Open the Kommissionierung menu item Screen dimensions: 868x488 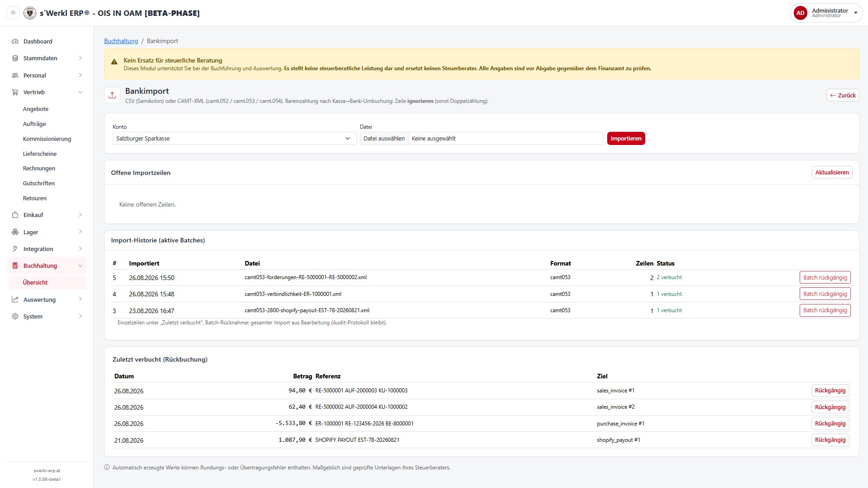tap(47, 139)
